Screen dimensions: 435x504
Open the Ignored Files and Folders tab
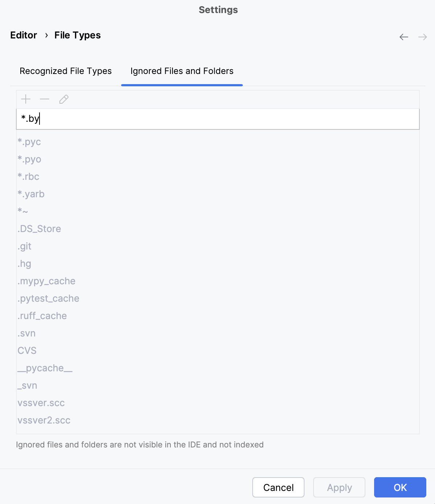coord(182,71)
